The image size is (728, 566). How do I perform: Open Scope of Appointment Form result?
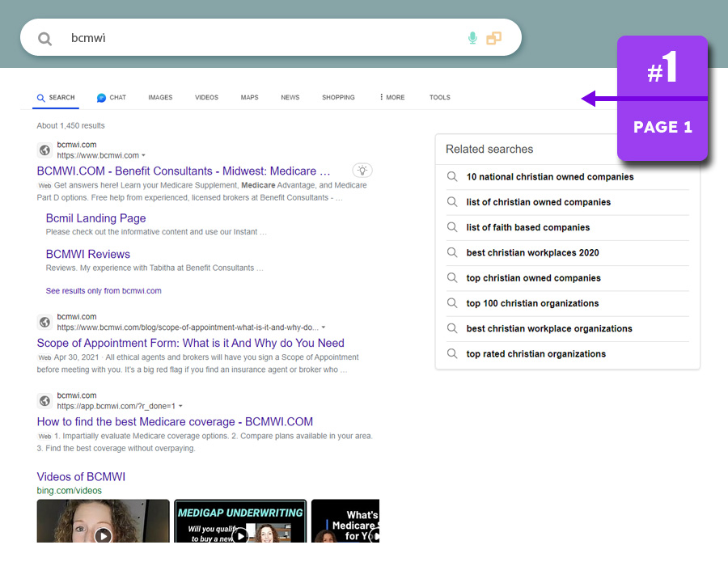[x=190, y=343]
